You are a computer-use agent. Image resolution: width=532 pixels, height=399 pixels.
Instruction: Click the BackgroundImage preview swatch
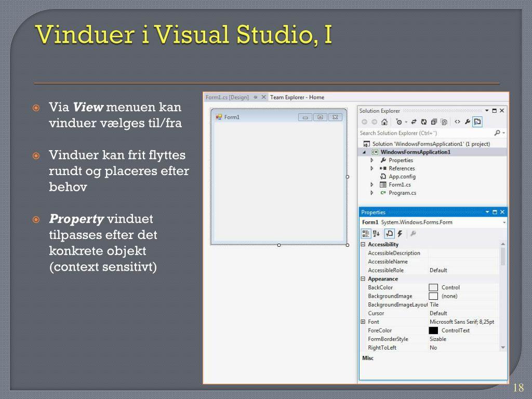(x=433, y=296)
